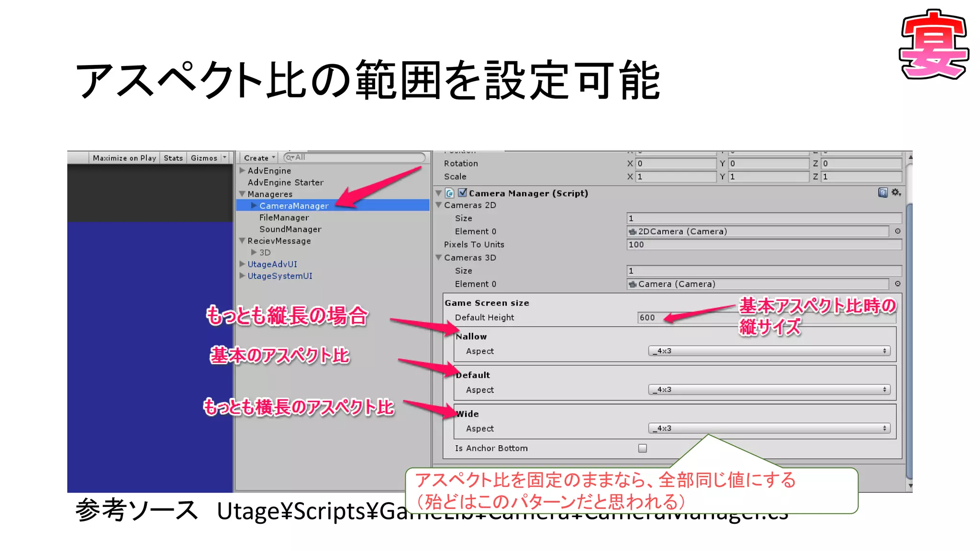
Task: Toggle Camera Manager script enabled checkbox
Action: coord(462,193)
